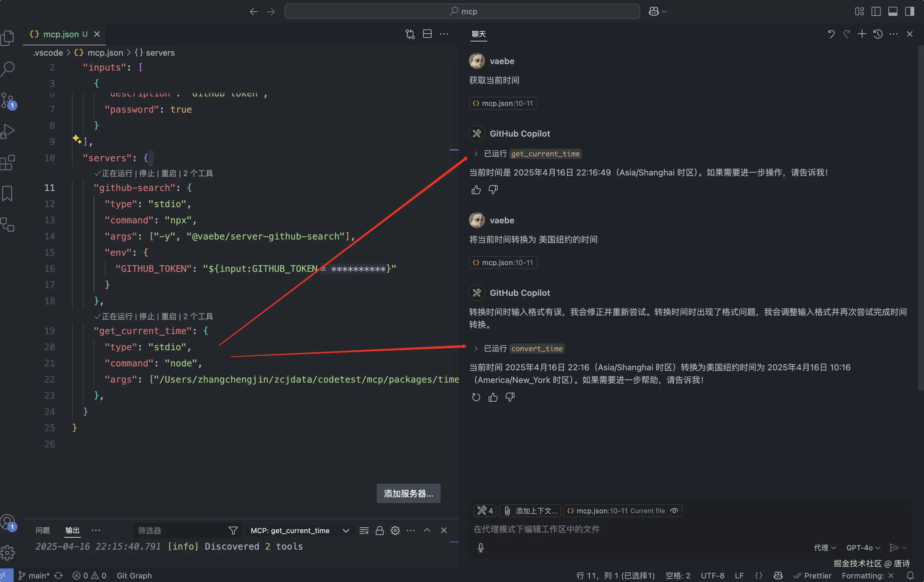Start a new chat with plus icon
This screenshot has height=582, width=924.
click(862, 34)
